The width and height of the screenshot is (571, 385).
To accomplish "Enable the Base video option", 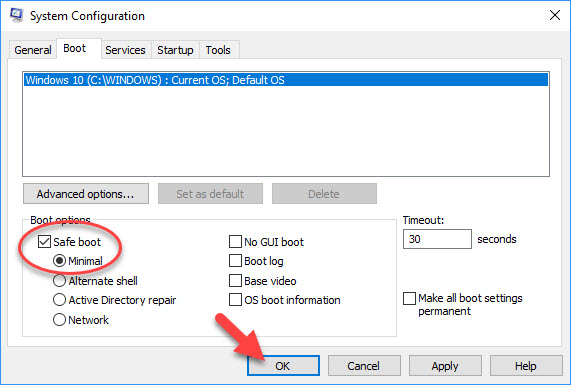I will [235, 281].
